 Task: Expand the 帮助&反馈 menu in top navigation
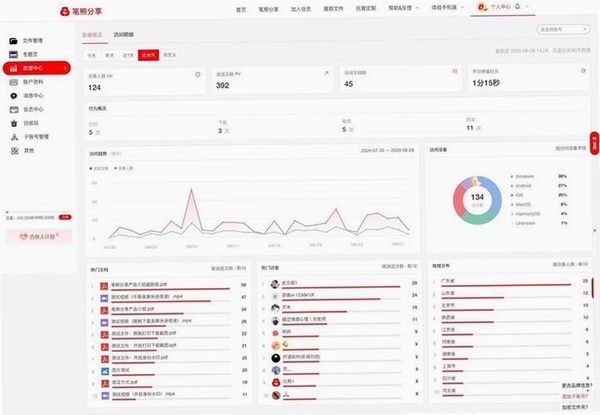click(404, 8)
